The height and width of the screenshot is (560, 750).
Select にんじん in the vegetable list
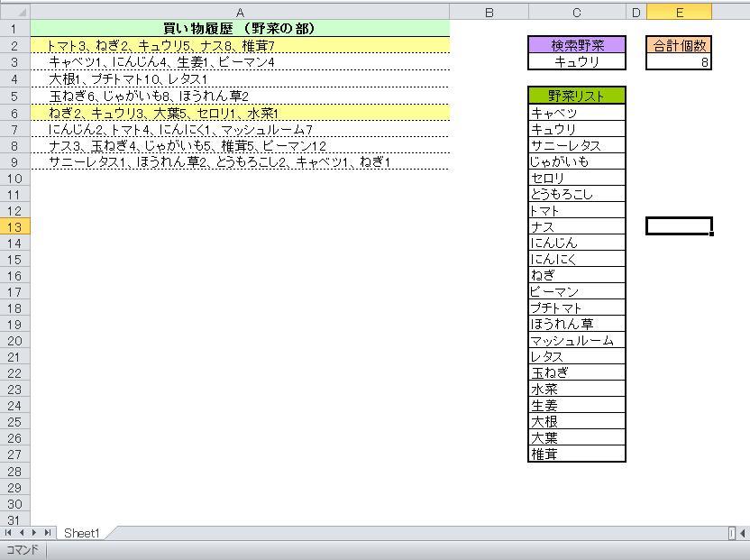[577, 243]
